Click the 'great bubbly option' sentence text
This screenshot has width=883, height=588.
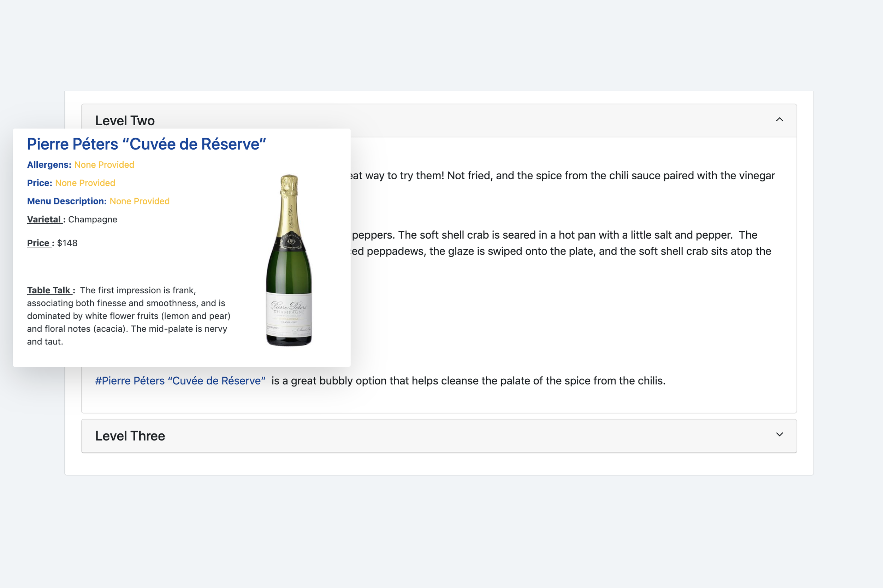468,380
